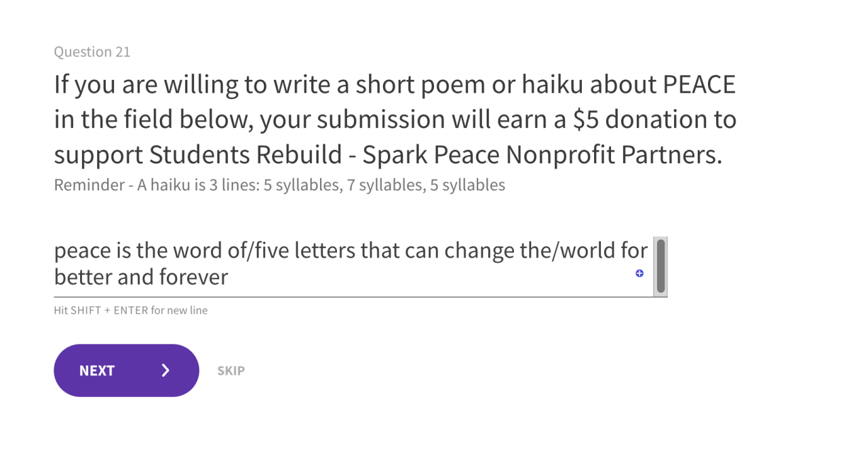Viewport: 868px width, 473px height.
Task: Click "7 syllables" in the haiku reminder
Action: pyautogui.click(x=385, y=185)
